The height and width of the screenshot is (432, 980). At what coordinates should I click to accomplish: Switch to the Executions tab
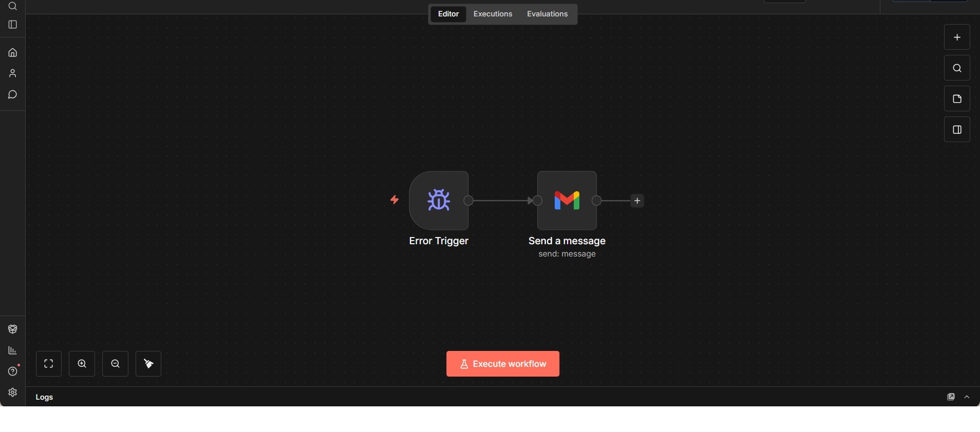coord(493,14)
